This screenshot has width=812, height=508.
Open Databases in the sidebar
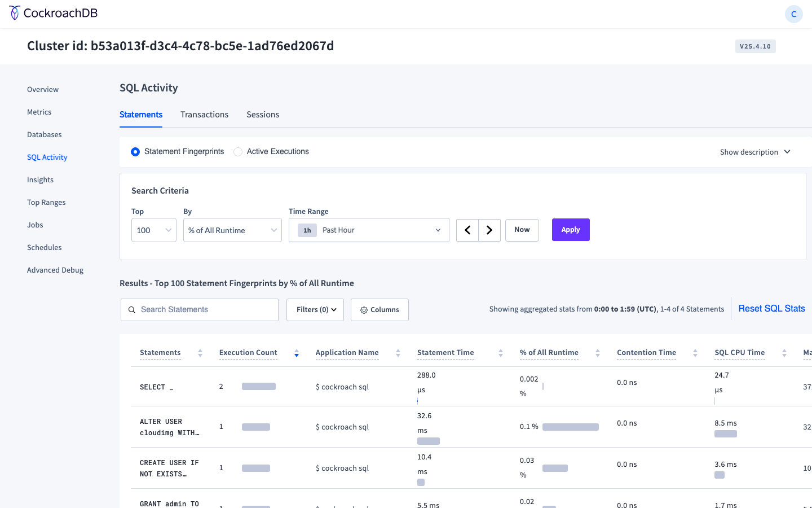click(x=45, y=134)
